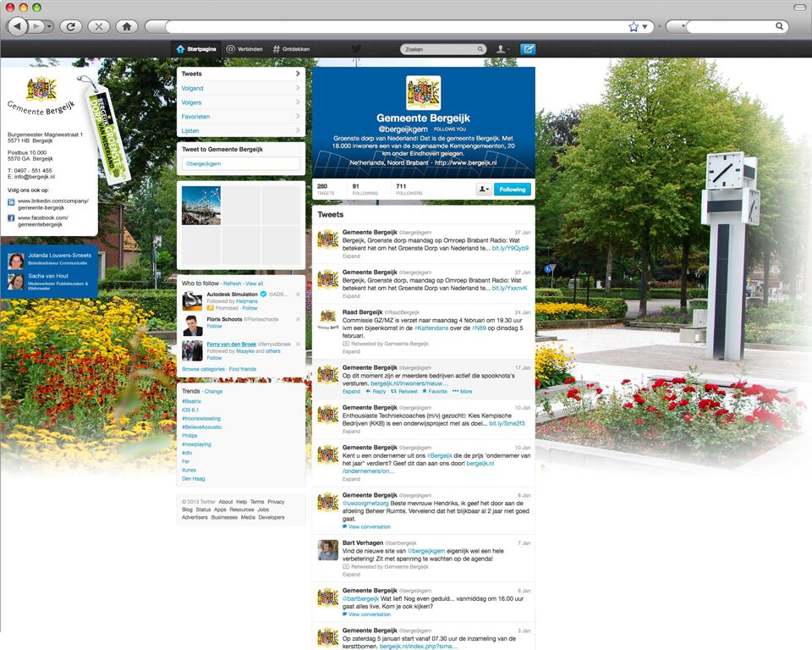The width and height of the screenshot is (812, 650).
Task: Open Jolanda Louwers-Smeets profile entry
Action: (x=49, y=259)
